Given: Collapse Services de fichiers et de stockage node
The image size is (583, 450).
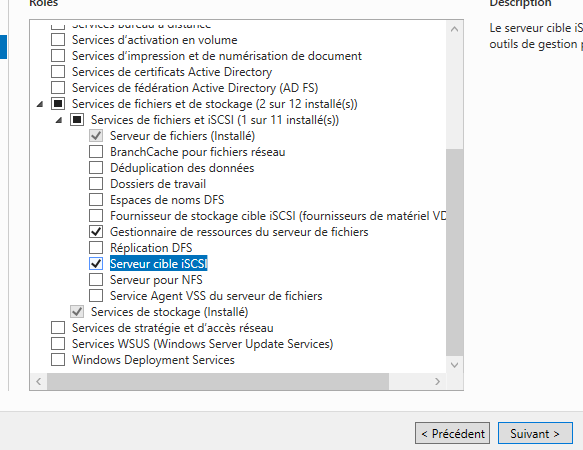Looking at the screenshot, I should 40,105.
